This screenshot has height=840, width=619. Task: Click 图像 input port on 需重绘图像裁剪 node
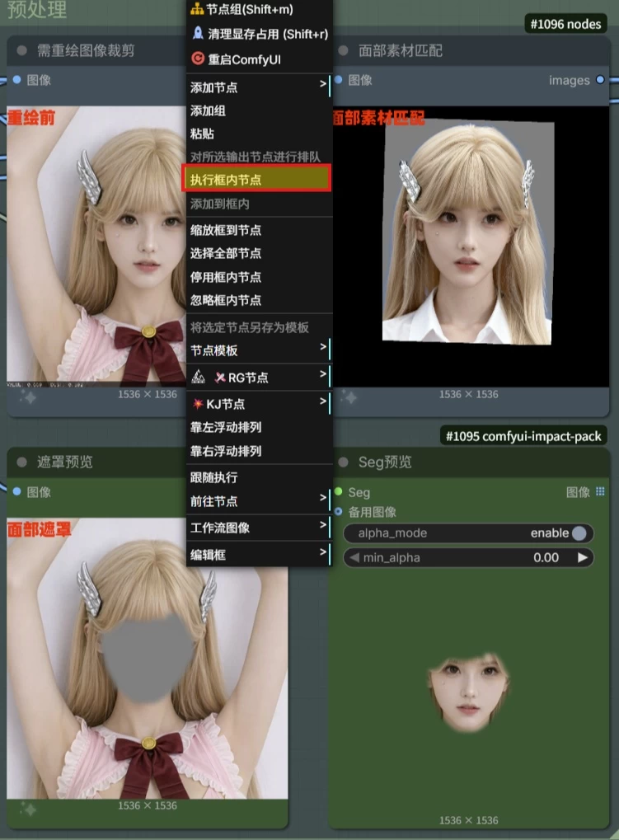pos(16,80)
